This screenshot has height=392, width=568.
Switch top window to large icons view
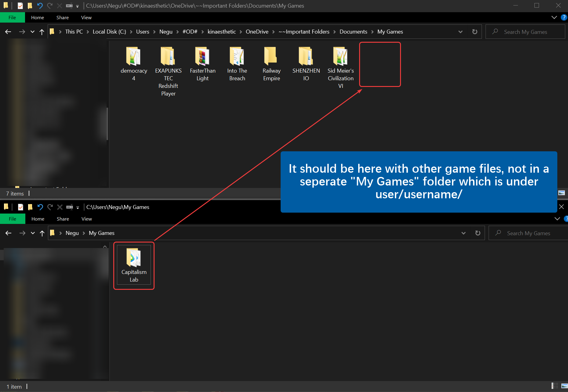pyautogui.click(x=562, y=193)
